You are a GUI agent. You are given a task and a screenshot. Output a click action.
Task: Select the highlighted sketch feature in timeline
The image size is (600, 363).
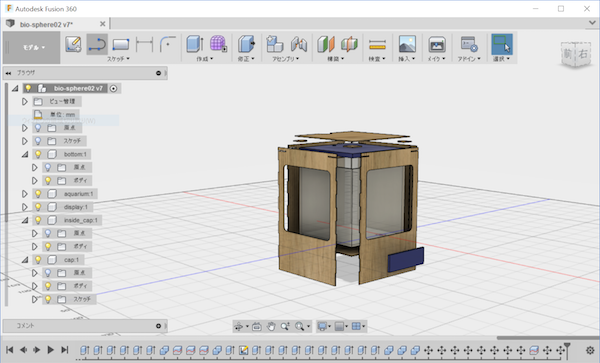[243, 350]
